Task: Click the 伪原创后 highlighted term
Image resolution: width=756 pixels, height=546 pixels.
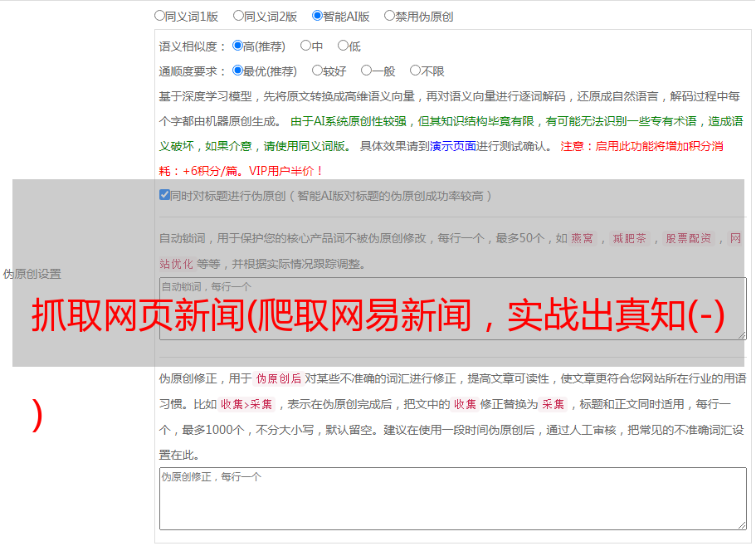Action: click(279, 378)
